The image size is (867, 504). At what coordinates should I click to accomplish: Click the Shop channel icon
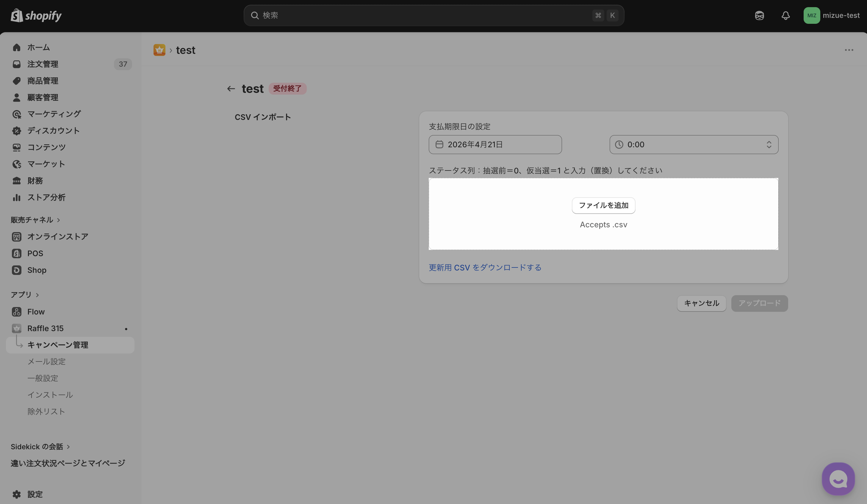pos(17,270)
